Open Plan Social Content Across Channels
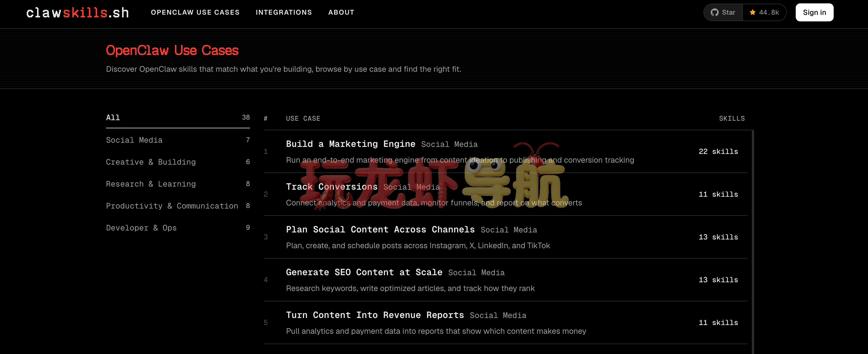This screenshot has height=354, width=868. click(380, 230)
